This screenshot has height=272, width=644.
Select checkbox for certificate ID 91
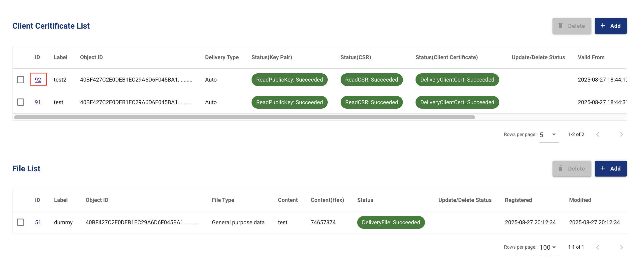21,102
